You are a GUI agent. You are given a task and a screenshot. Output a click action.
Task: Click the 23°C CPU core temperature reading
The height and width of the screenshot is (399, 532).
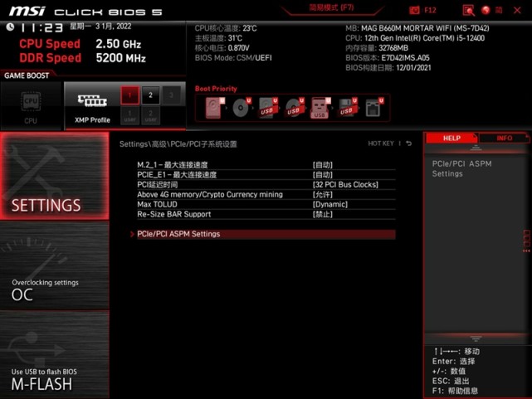click(x=250, y=28)
